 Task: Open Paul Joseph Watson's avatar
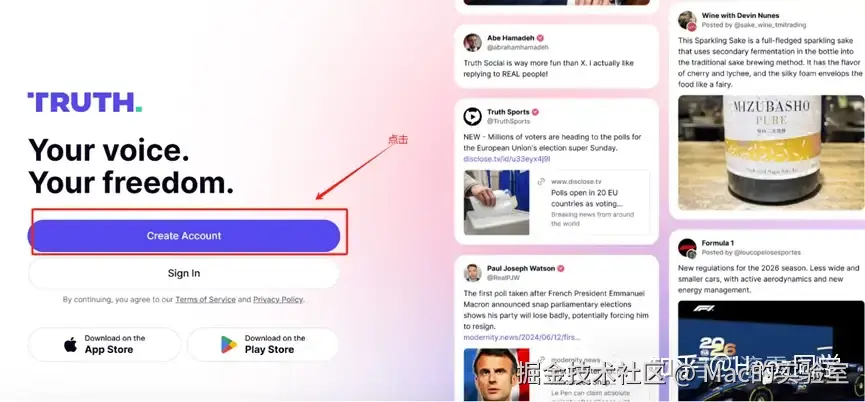pyautogui.click(x=472, y=273)
